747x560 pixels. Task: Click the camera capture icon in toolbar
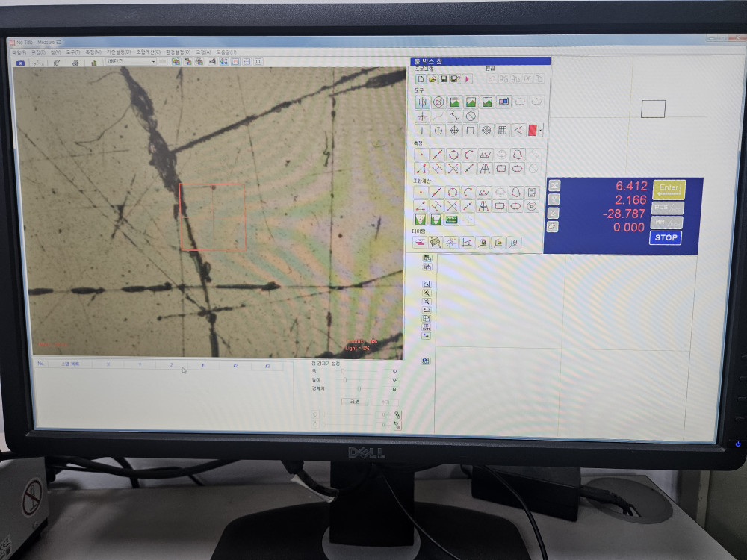pyautogui.click(x=20, y=62)
